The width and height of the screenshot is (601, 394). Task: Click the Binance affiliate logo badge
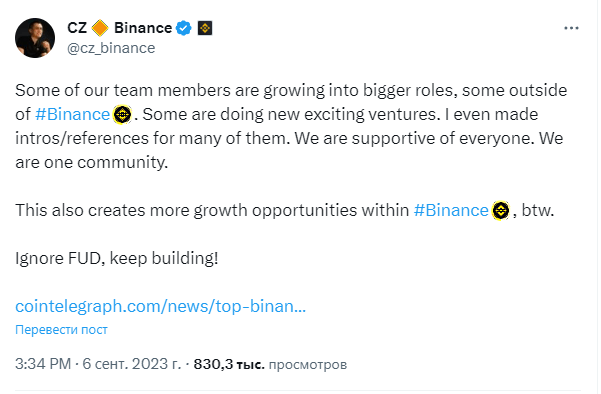pyautogui.click(x=205, y=28)
